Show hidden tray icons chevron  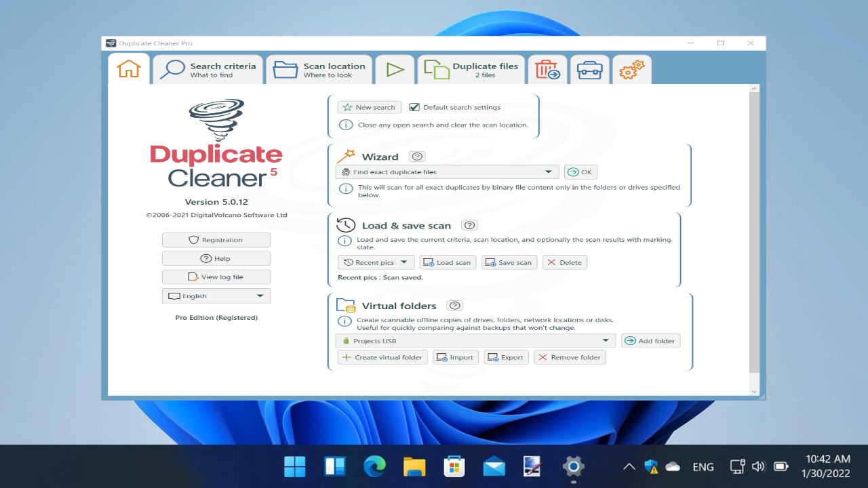click(x=629, y=466)
